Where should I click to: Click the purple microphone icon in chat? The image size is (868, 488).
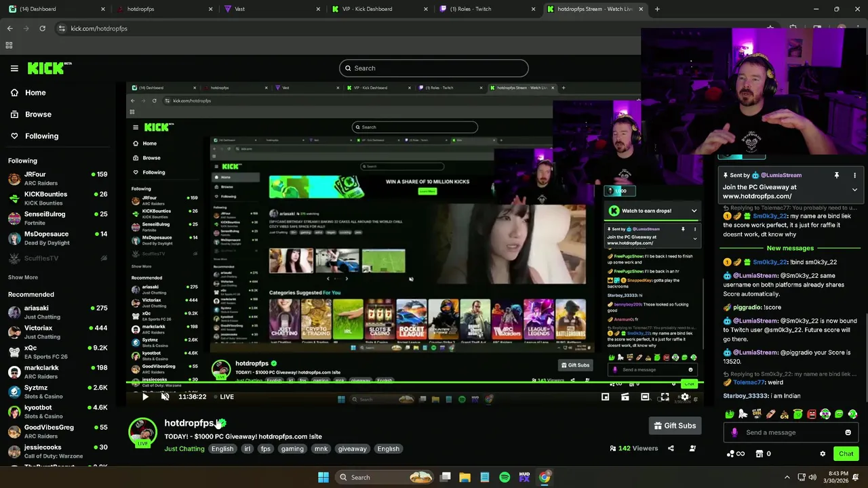[x=734, y=432]
